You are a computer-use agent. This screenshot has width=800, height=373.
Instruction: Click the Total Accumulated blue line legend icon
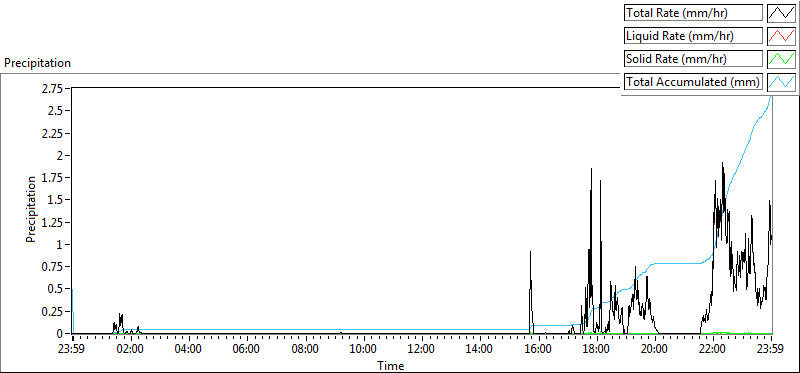782,82
